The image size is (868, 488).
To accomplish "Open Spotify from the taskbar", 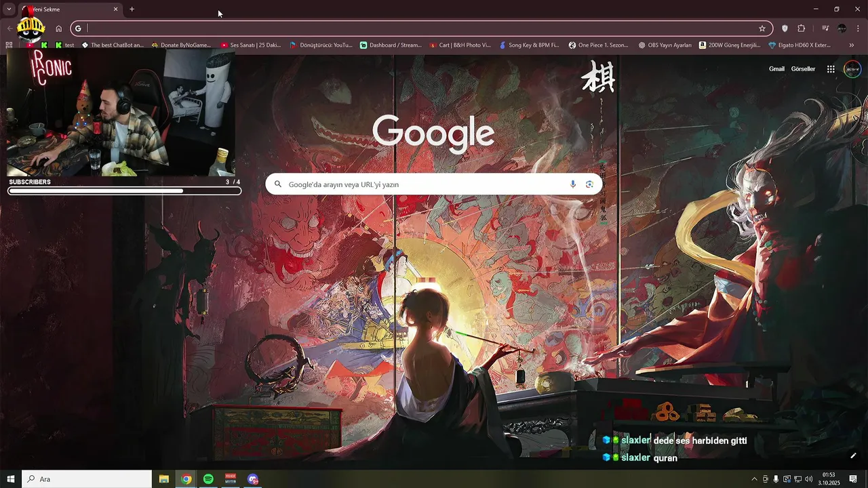I will pos(208,479).
